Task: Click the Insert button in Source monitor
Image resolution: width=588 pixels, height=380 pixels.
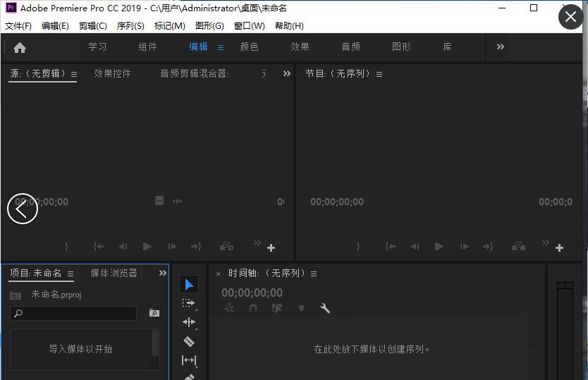Action: (226, 247)
